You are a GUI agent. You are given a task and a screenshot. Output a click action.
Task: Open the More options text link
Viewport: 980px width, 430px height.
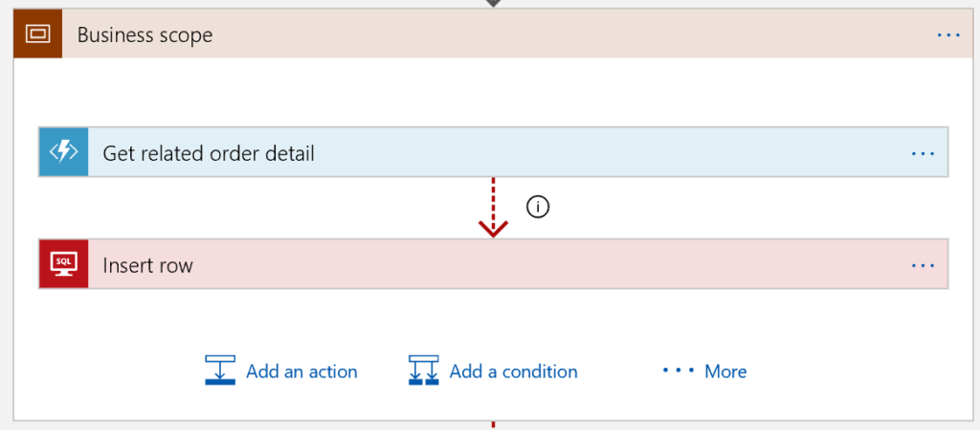tap(725, 372)
